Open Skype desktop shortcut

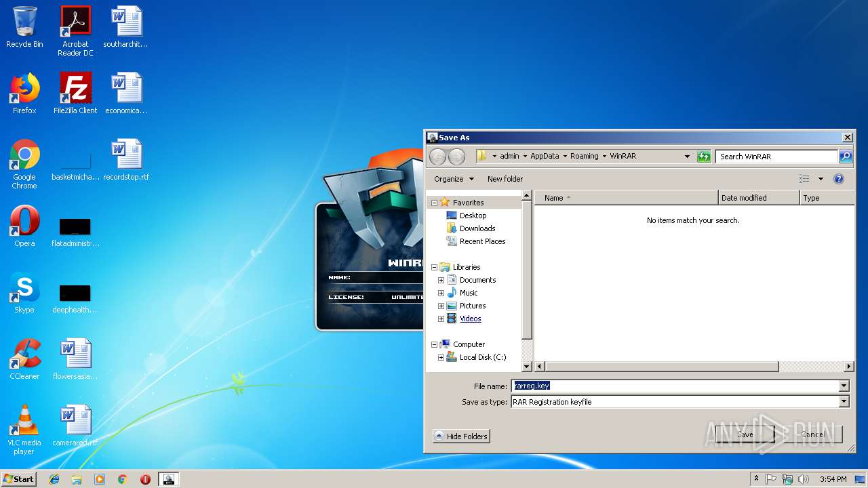pyautogui.click(x=24, y=293)
